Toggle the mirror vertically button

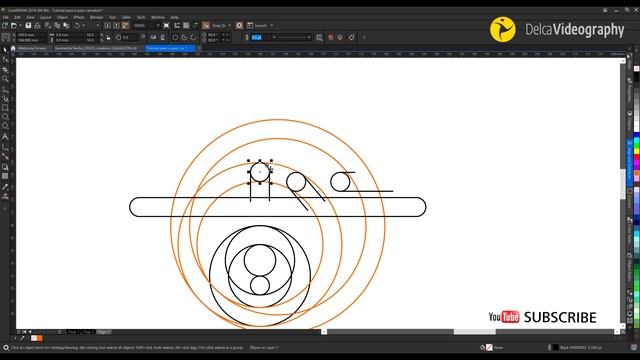pyautogui.click(x=162, y=38)
